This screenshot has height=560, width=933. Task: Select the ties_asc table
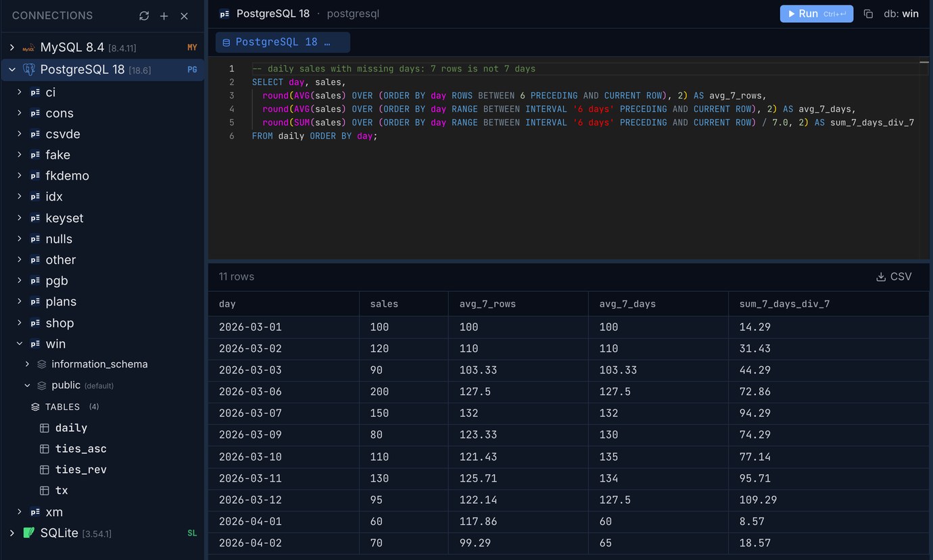[x=81, y=449]
